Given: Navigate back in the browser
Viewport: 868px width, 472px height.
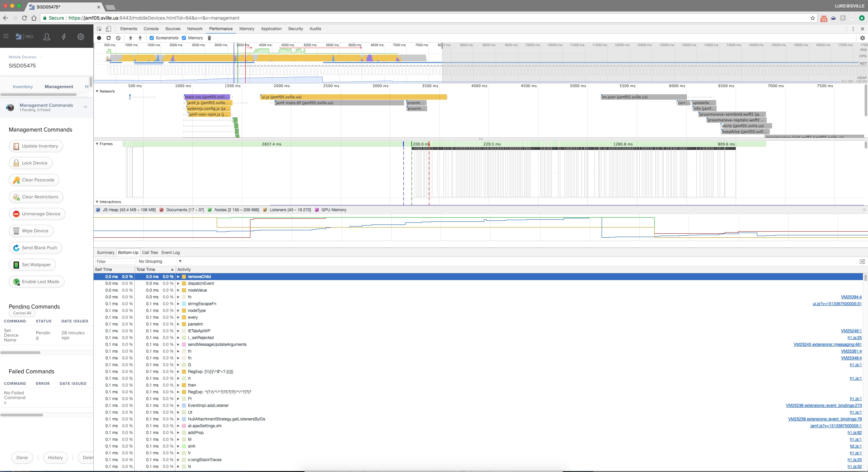Looking at the screenshot, I should click(5, 18).
